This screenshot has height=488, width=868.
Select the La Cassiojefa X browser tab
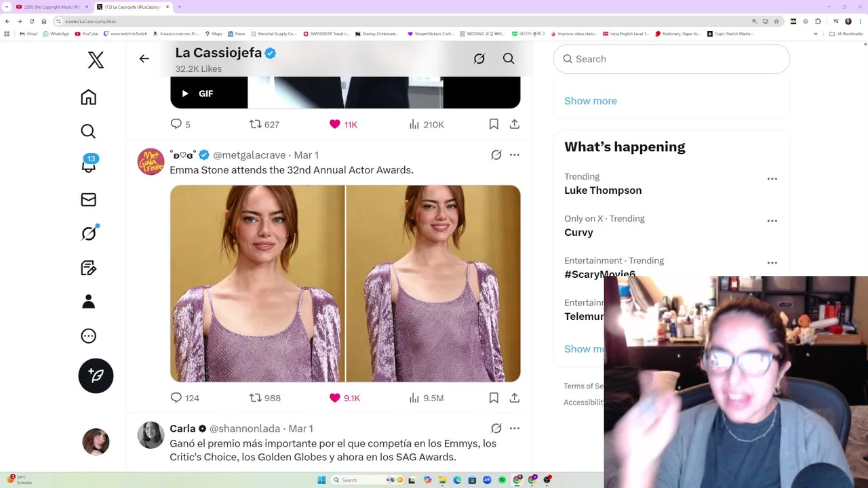tap(133, 7)
